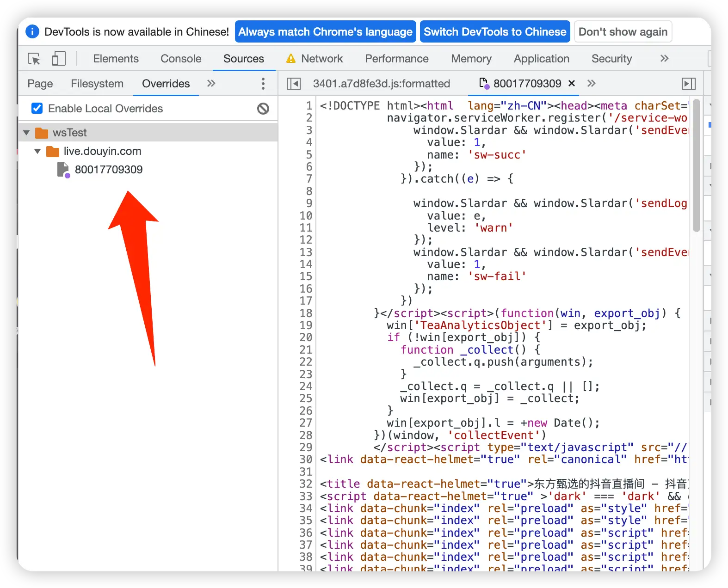Viewport: 728px width, 588px height.
Task: Open the Security panel
Action: 611,59
